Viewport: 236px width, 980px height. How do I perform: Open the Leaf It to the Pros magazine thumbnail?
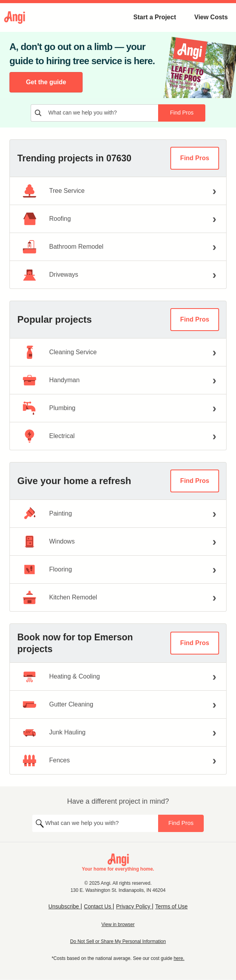[x=199, y=68]
